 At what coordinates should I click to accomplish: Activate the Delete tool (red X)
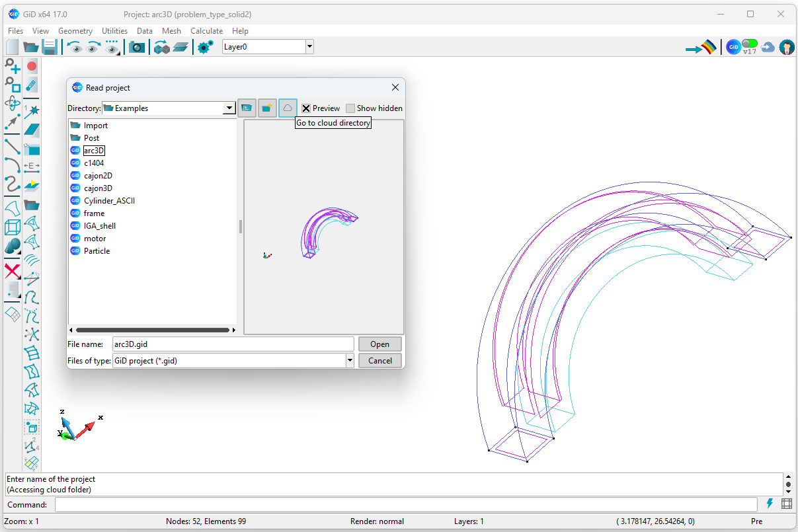coord(12,271)
